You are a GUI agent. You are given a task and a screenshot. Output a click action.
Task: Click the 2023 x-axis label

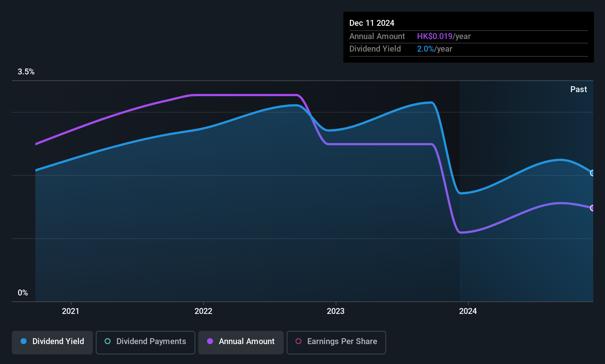(x=336, y=311)
